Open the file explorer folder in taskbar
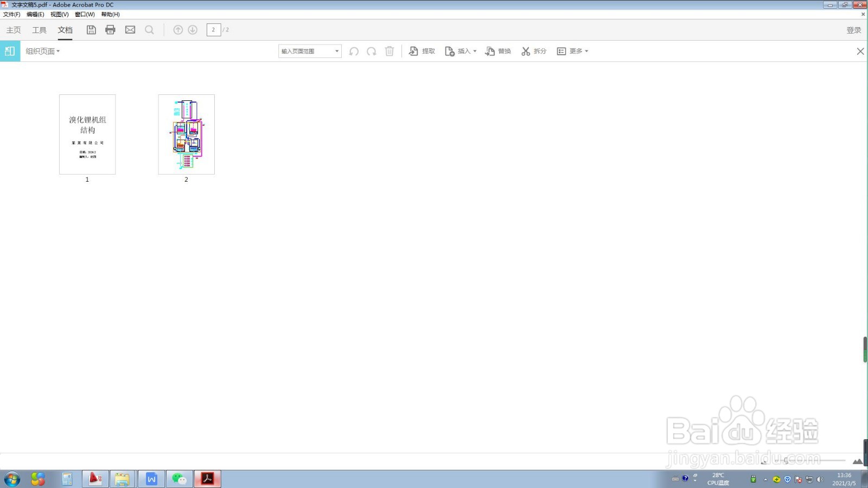The width and height of the screenshot is (868, 488). (122, 479)
